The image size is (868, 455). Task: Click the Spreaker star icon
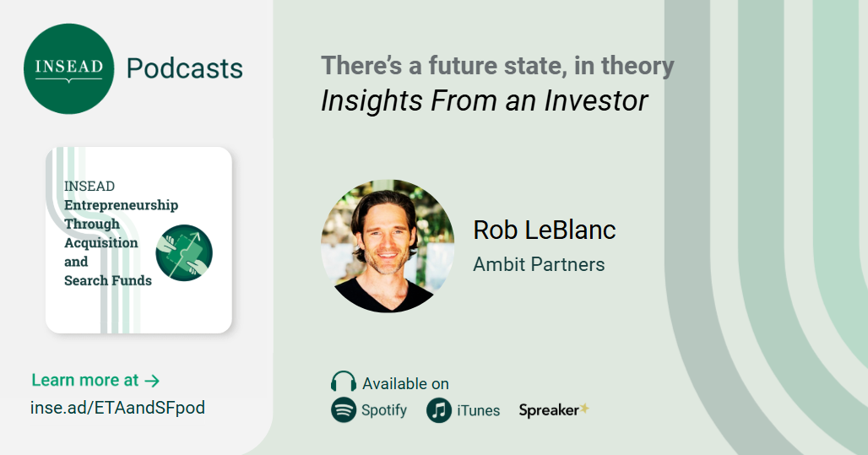tap(583, 409)
